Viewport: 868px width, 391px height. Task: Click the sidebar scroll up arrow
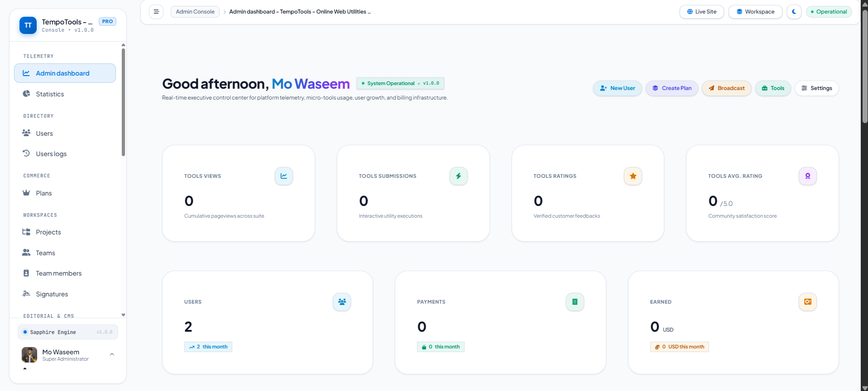coord(123,45)
